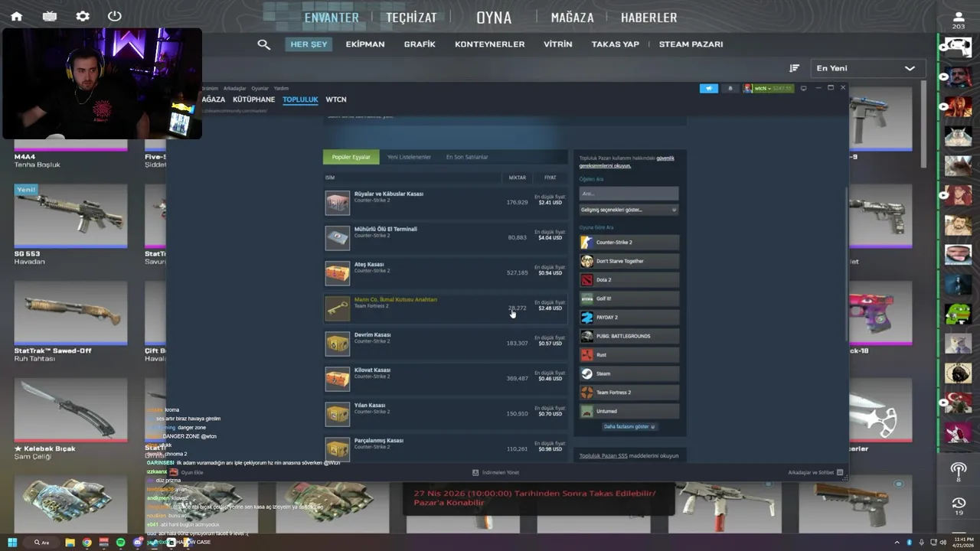Open Ateş Kasası market listing
Image resolution: width=980 pixels, height=551 pixels.
tap(444, 273)
